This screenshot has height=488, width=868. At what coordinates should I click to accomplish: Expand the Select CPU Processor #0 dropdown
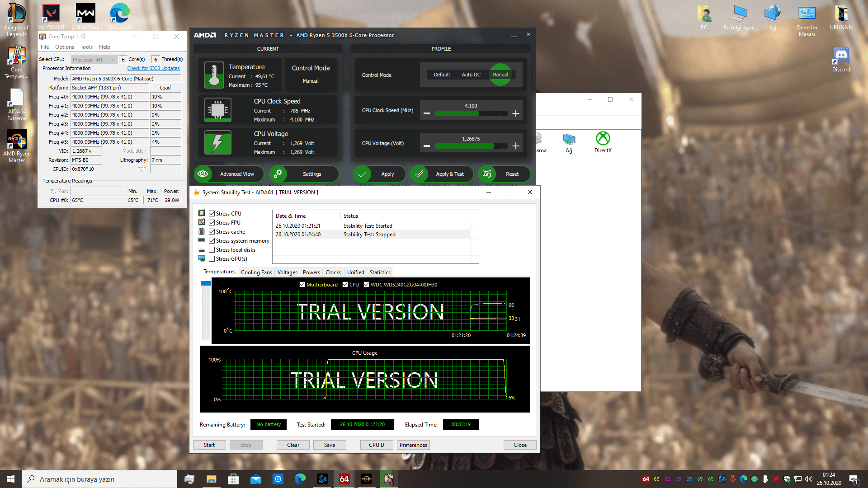(94, 60)
